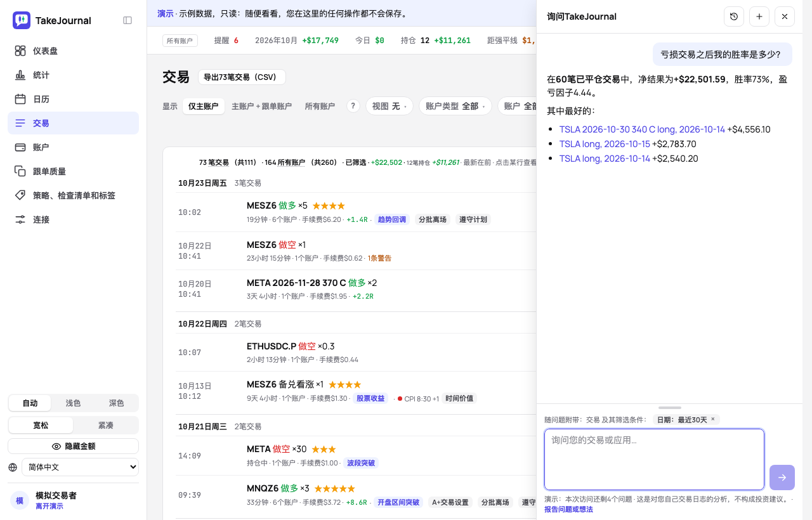Viewport: 812px width, 520px height.
Task: Click the 报告问题或想法 link
Action: click(x=568, y=509)
